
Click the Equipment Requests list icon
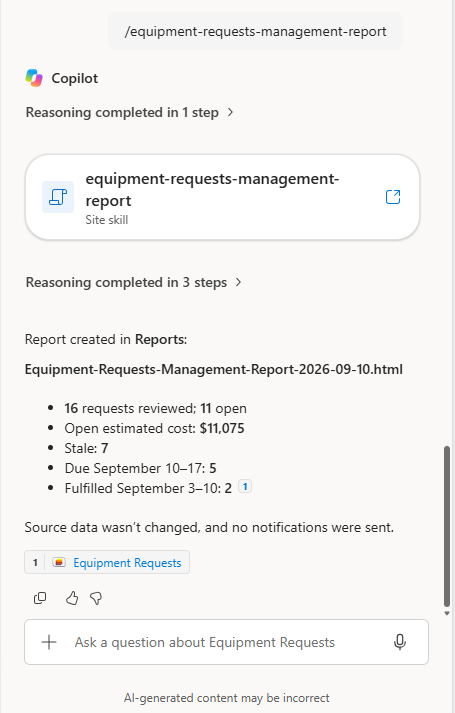[x=59, y=562]
